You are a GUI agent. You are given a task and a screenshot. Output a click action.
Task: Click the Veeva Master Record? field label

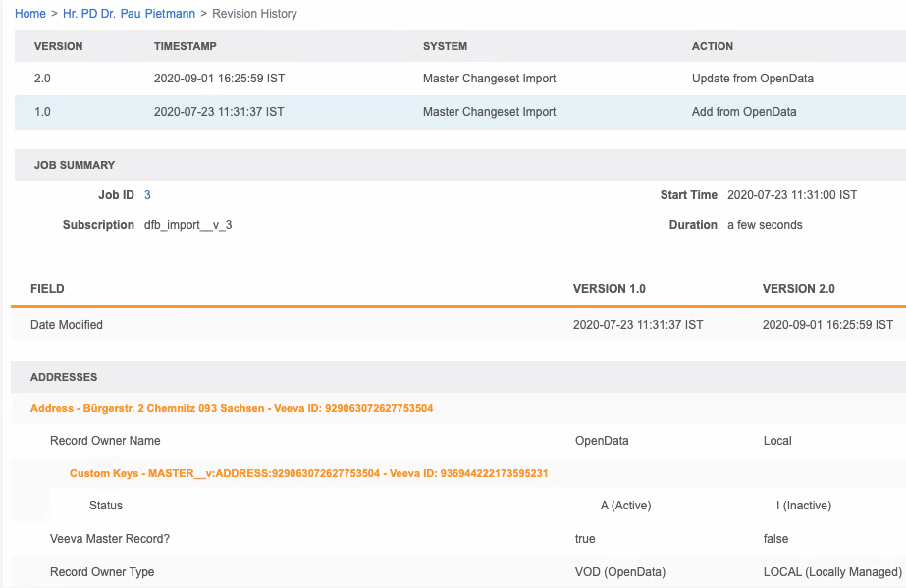pyautogui.click(x=109, y=538)
